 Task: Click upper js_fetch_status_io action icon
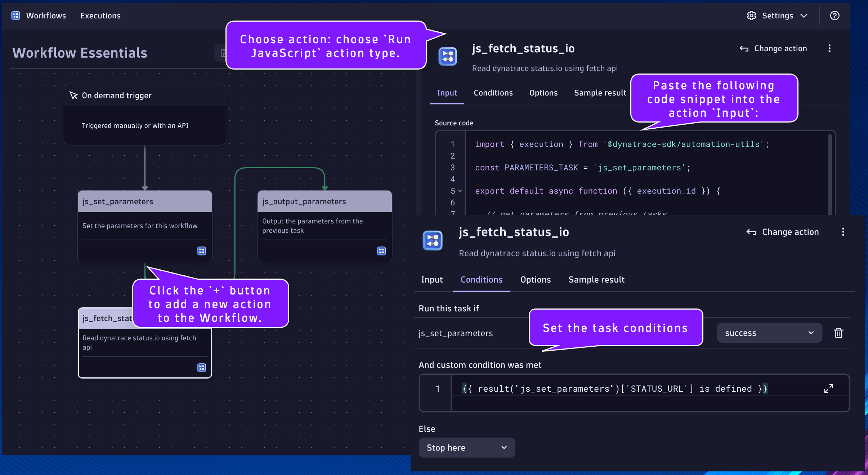click(x=447, y=57)
